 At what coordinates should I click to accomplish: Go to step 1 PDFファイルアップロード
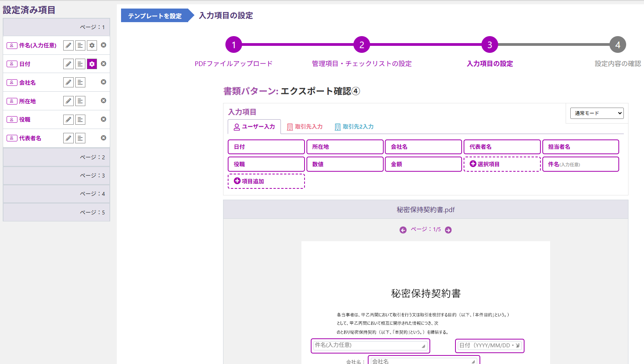[x=234, y=45]
